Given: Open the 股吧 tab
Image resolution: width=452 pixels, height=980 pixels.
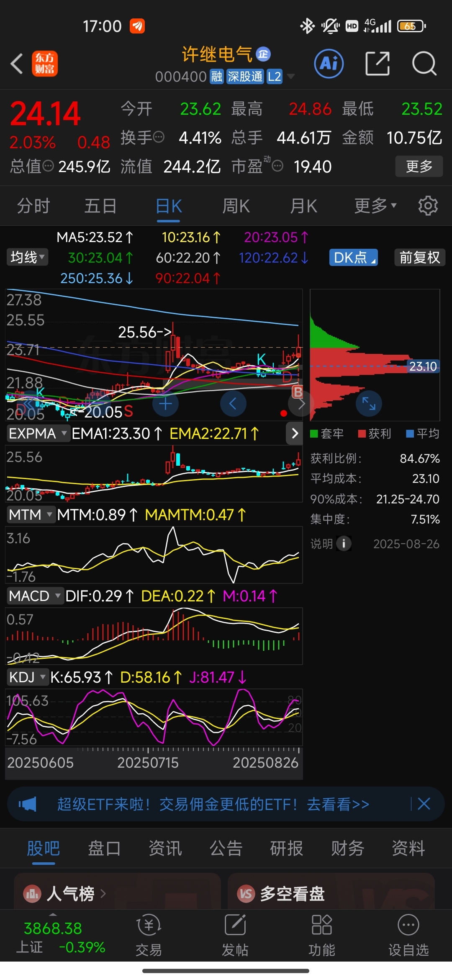Looking at the screenshot, I should pos(44,848).
